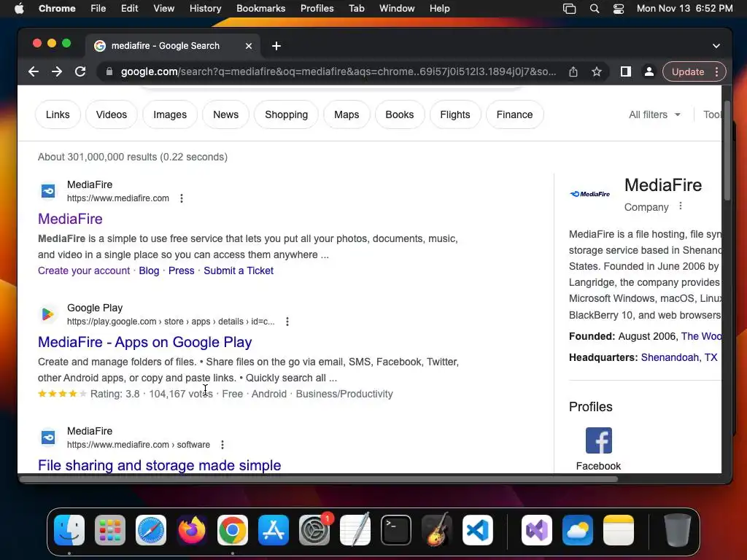Screen dimensions: 747x560
Task: Filter results by Images
Action: pos(170,114)
